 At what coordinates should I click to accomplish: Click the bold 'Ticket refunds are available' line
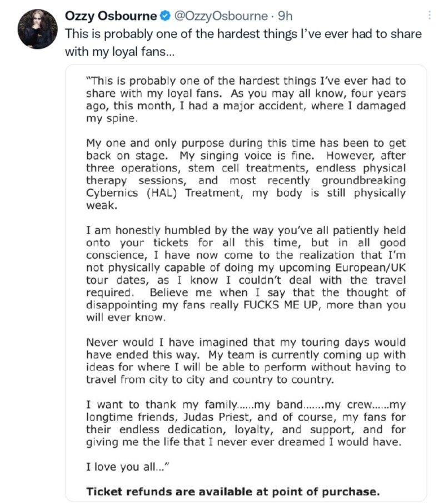233,492
